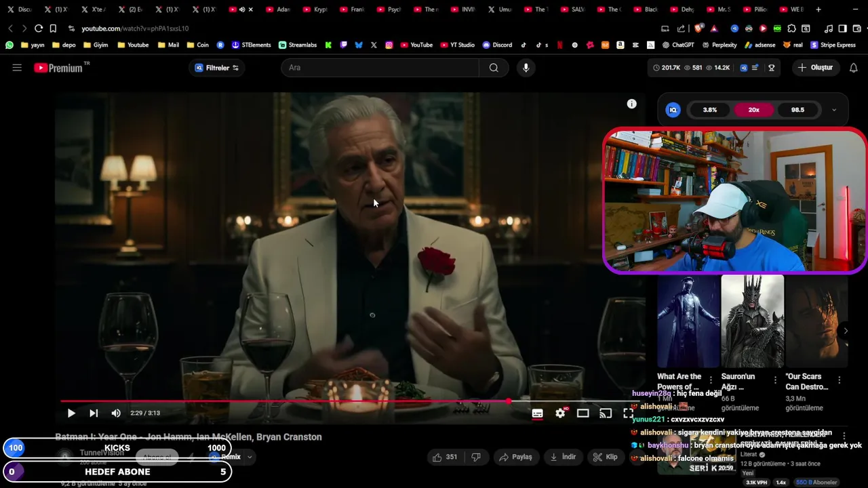Image resolution: width=868 pixels, height=488 pixels.
Task: Reload the YouTube page
Action: [39, 28]
